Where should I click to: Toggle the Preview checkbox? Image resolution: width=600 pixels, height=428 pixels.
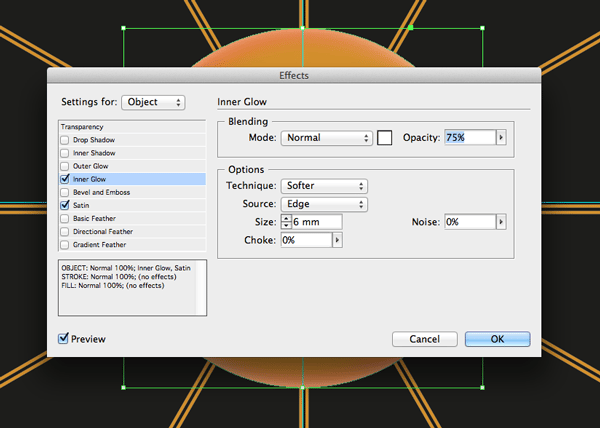64,339
